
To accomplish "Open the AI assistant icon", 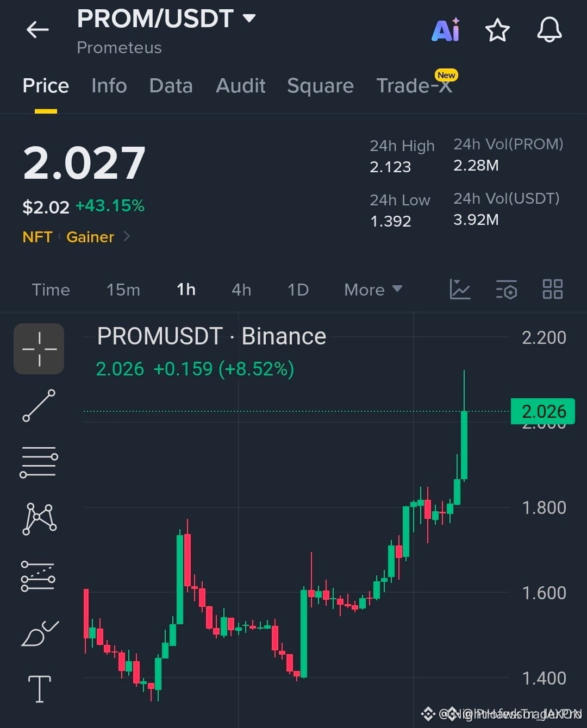I will [446, 30].
